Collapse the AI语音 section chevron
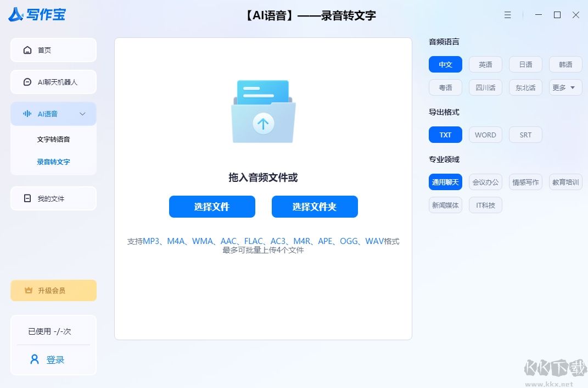The width and height of the screenshot is (588, 388). [83, 114]
